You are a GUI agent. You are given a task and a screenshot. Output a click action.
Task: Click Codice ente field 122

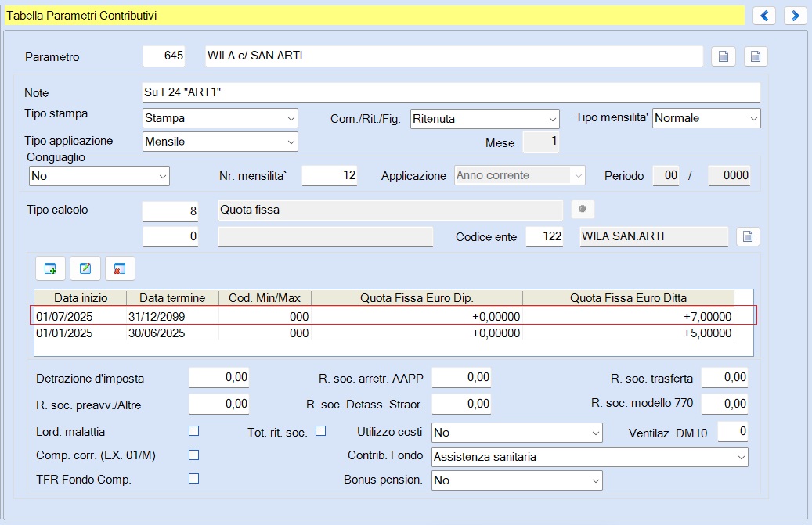[544, 236]
